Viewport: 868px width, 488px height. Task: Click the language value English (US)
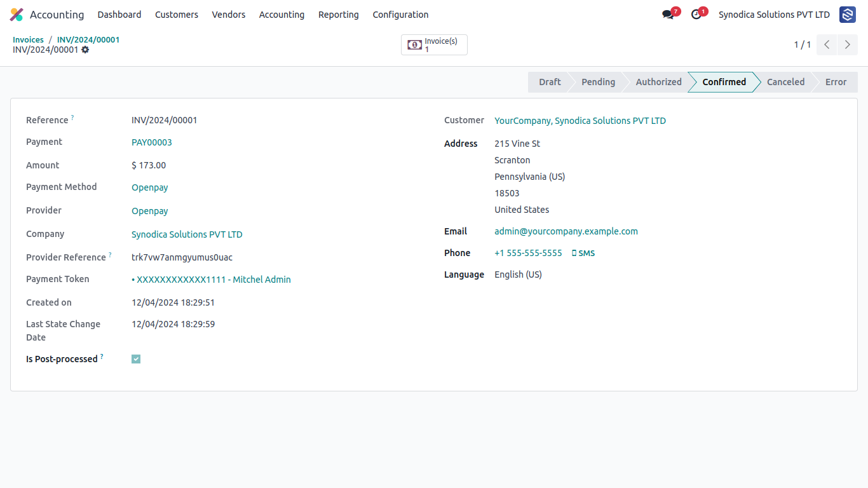pyautogui.click(x=518, y=274)
